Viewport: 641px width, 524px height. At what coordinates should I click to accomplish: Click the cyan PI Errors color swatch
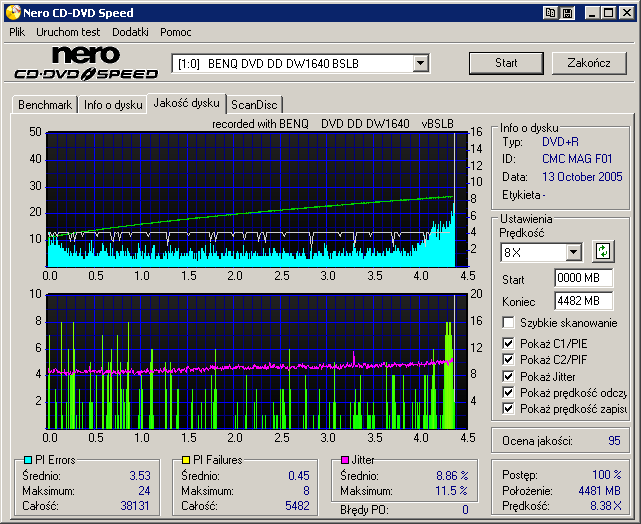28,460
